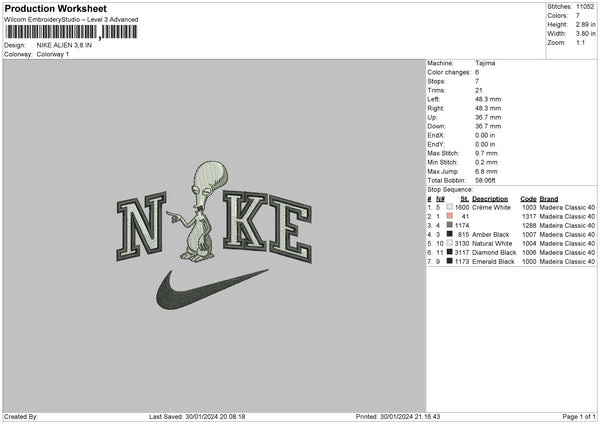Click the 'Emerald Black' description

[493, 262]
